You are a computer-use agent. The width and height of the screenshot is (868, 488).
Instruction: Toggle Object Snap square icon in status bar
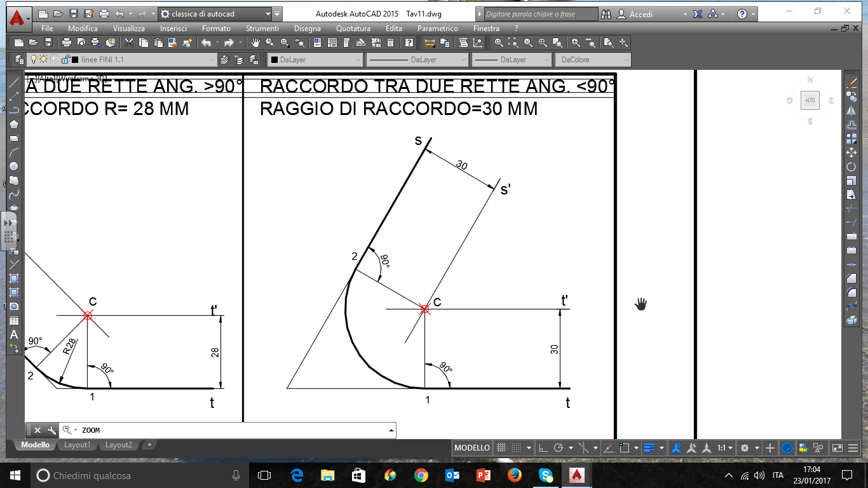[x=624, y=448]
